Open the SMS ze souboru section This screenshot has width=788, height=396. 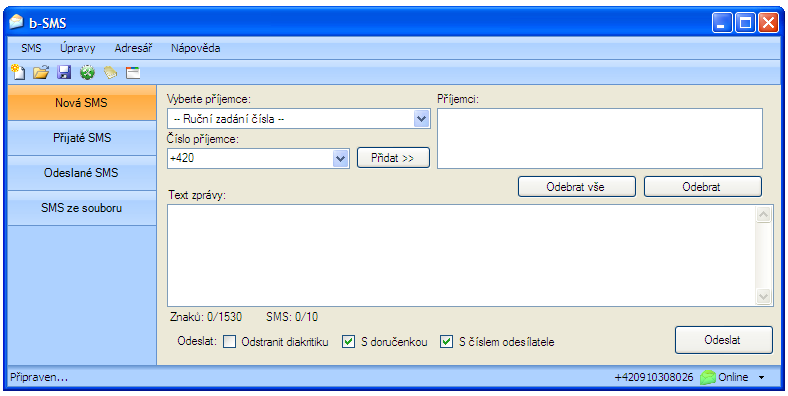pyautogui.click(x=82, y=208)
